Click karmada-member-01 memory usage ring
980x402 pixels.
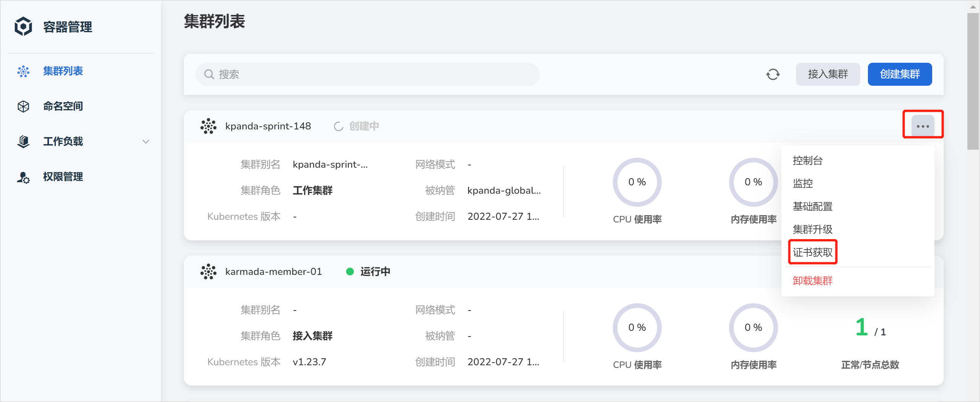point(753,328)
